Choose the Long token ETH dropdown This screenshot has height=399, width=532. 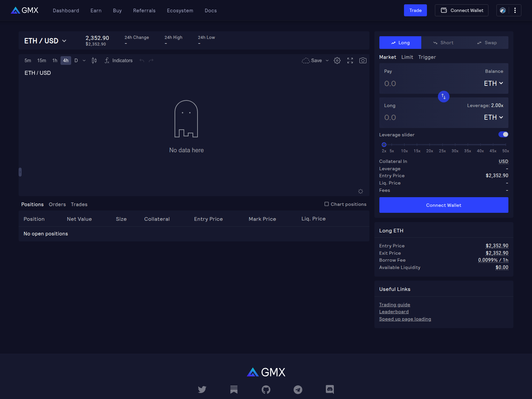pos(493,117)
